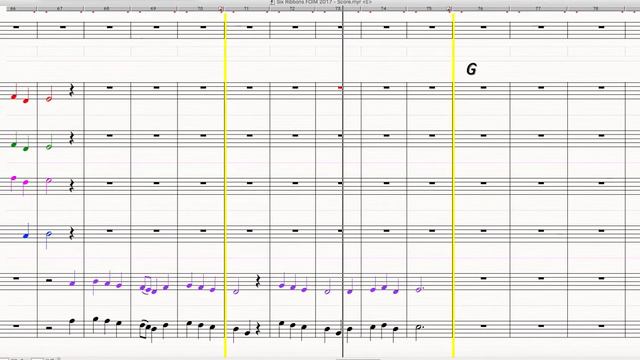Click measure number 67 in the ruler

pyautogui.click(x=60, y=9)
